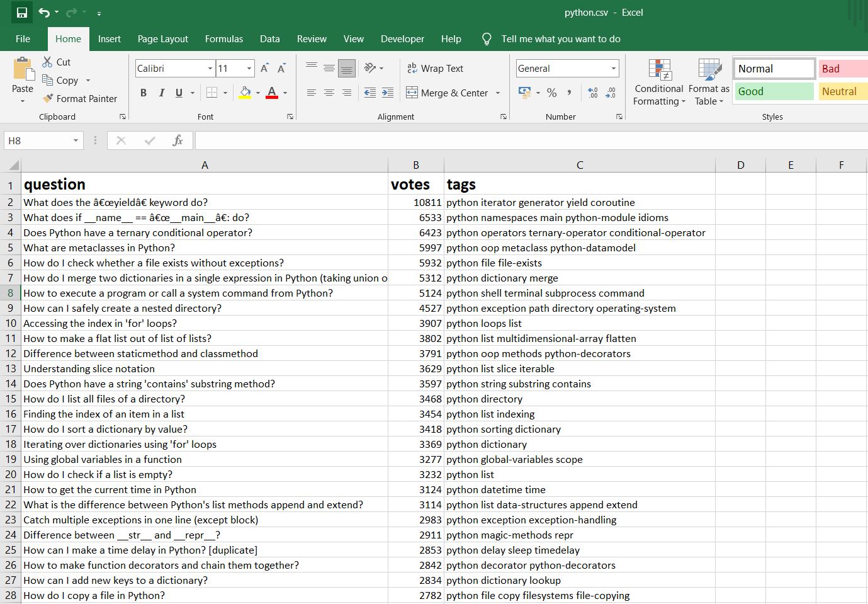
Task: Open Alignment settings dialog launcher
Action: point(504,117)
